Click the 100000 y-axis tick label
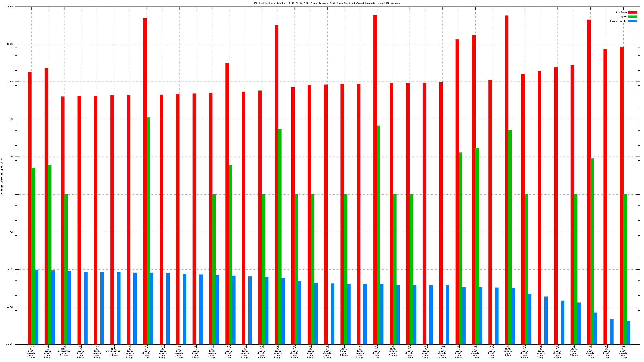644x362 pixels. (10, 7)
